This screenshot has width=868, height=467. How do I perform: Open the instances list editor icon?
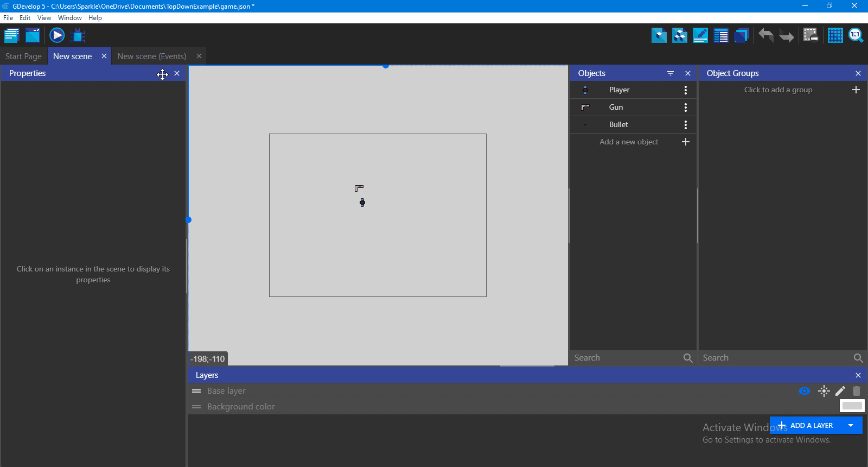pyautogui.click(x=721, y=35)
